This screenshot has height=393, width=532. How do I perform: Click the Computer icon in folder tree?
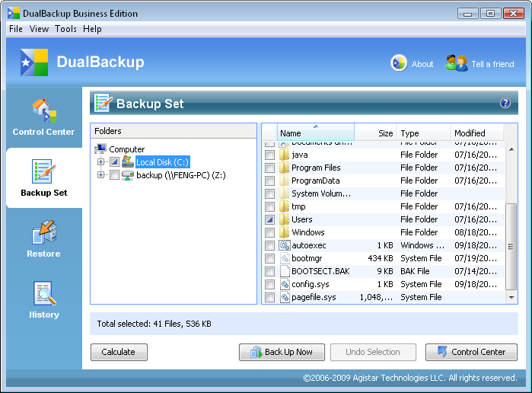[x=100, y=149]
